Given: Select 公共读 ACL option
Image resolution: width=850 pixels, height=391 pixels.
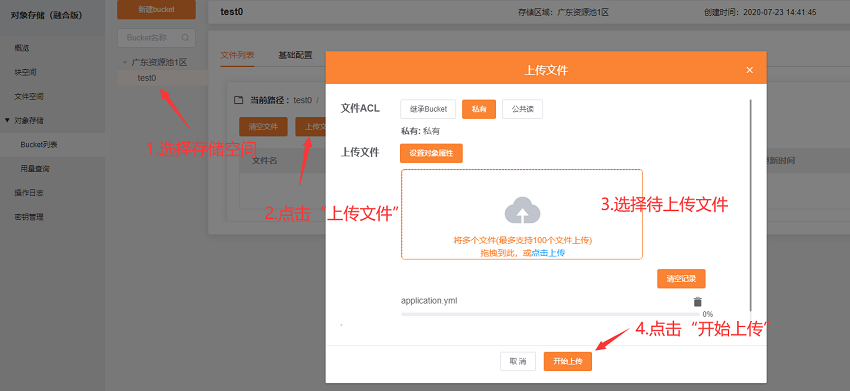Looking at the screenshot, I should pos(523,109).
